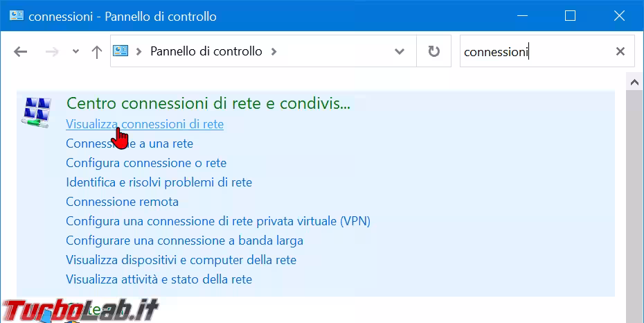Viewport: 644px width, 323px height.
Task: Choose 'Identifica e risolvi problemi di rete'
Action: (x=159, y=182)
